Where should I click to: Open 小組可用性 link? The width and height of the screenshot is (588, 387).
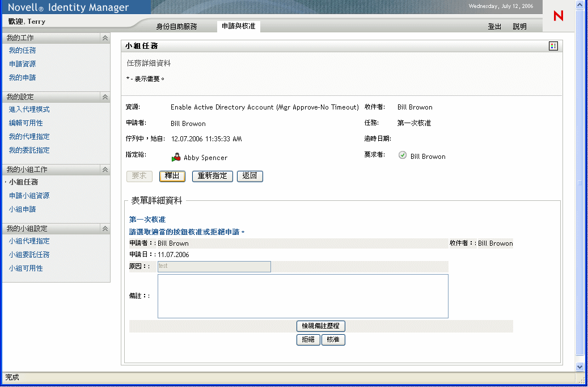click(x=26, y=268)
